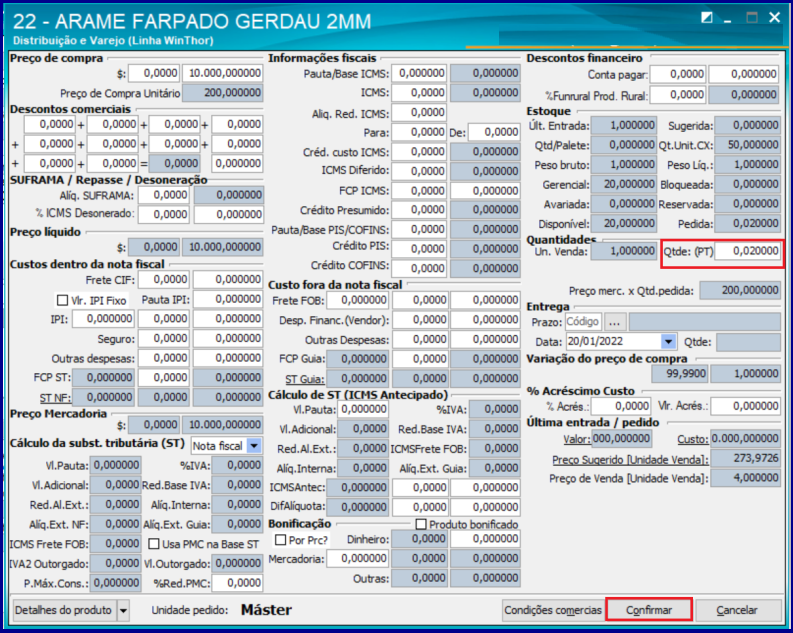Close the product purchase window
793x633 pixels.
(x=774, y=18)
